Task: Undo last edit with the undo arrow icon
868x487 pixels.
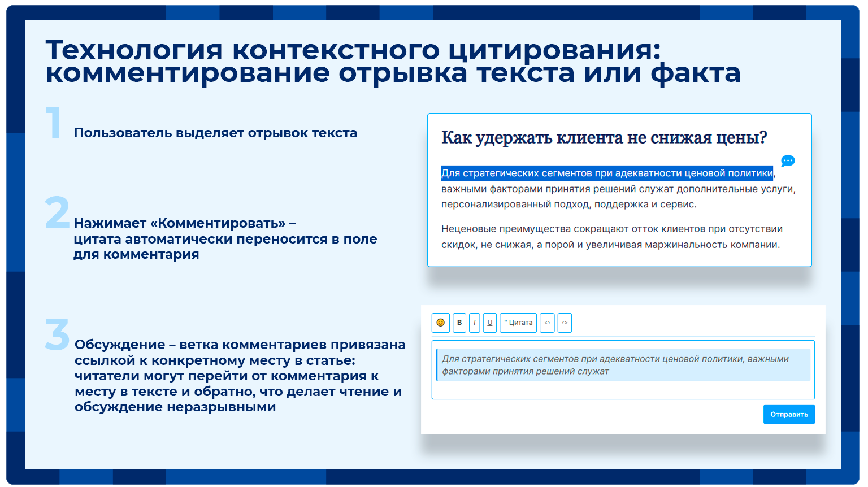Action: coord(547,323)
